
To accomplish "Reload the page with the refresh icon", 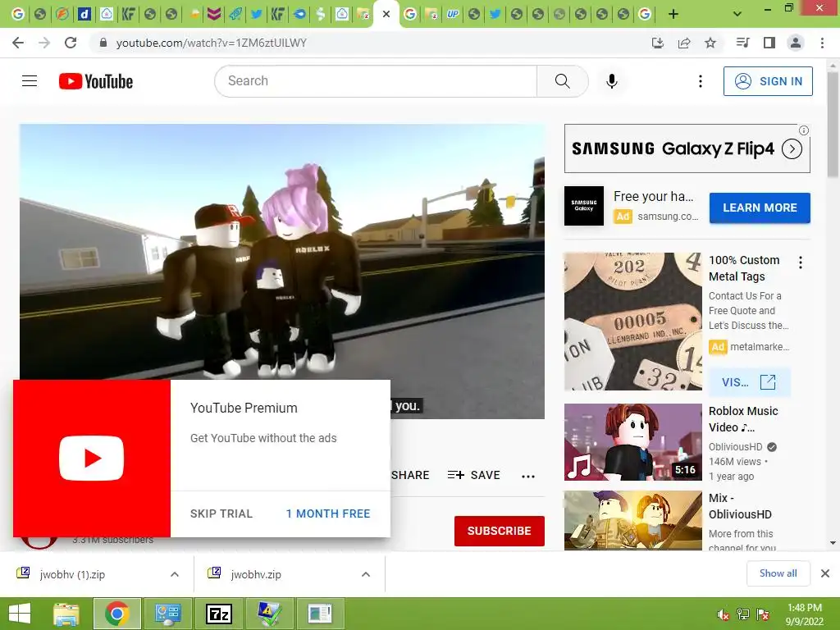I will 71,43.
